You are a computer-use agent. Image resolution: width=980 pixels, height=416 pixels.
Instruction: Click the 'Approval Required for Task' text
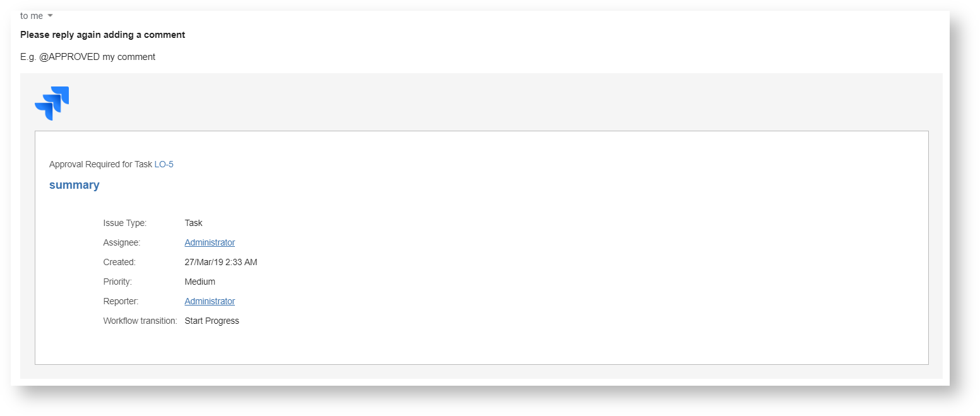pos(100,164)
